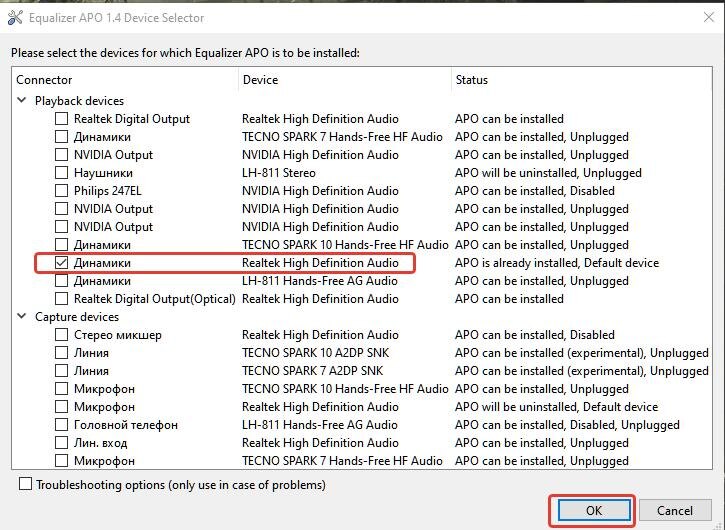Tick the Realtek Digital Output checkbox
This screenshot has width=725, height=530.
coord(61,118)
